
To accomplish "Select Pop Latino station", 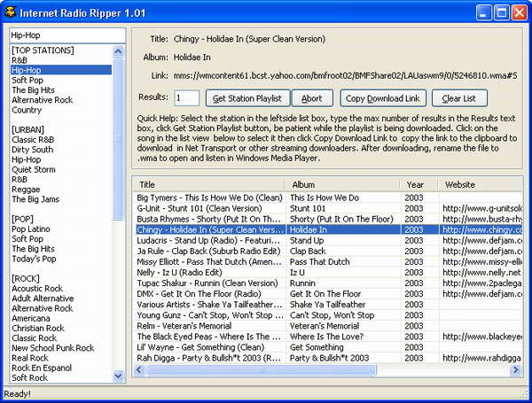I will [31, 229].
